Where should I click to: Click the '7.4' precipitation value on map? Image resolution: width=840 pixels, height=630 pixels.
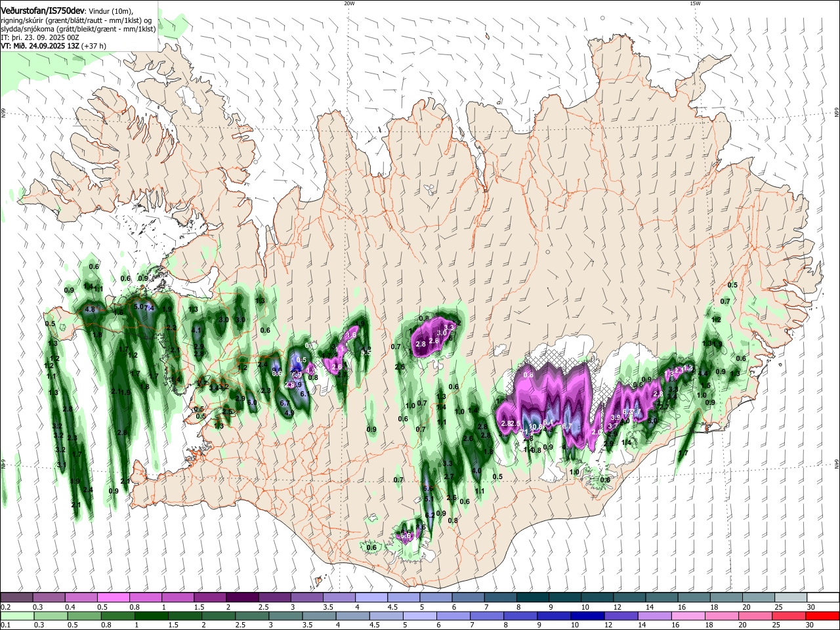click(x=149, y=308)
